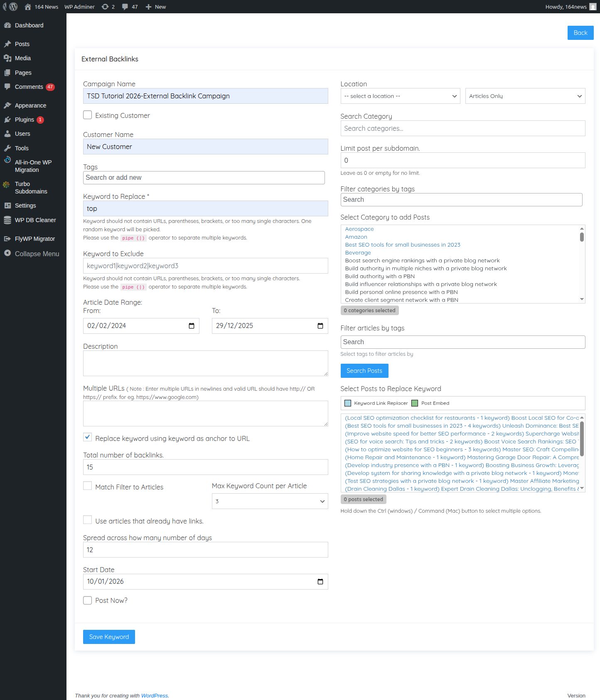Open the select a location dropdown
The height and width of the screenshot is (700, 600).
pos(400,96)
